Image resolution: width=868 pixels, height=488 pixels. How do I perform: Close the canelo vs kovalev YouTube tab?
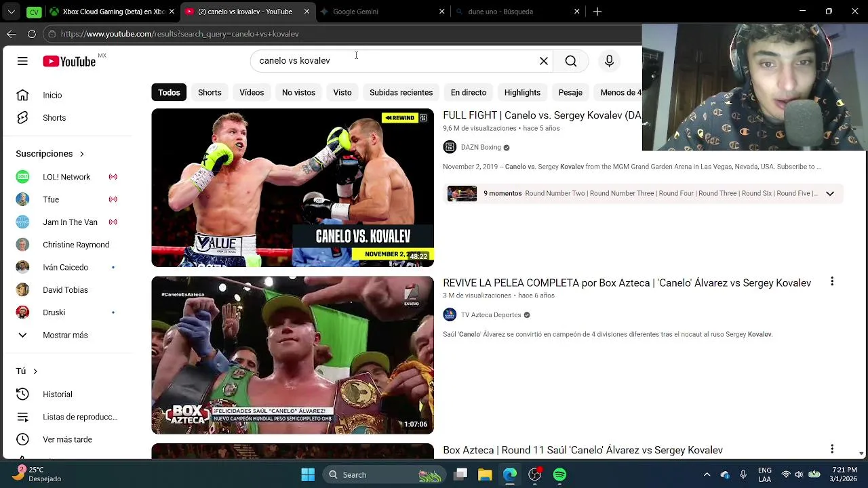(307, 12)
